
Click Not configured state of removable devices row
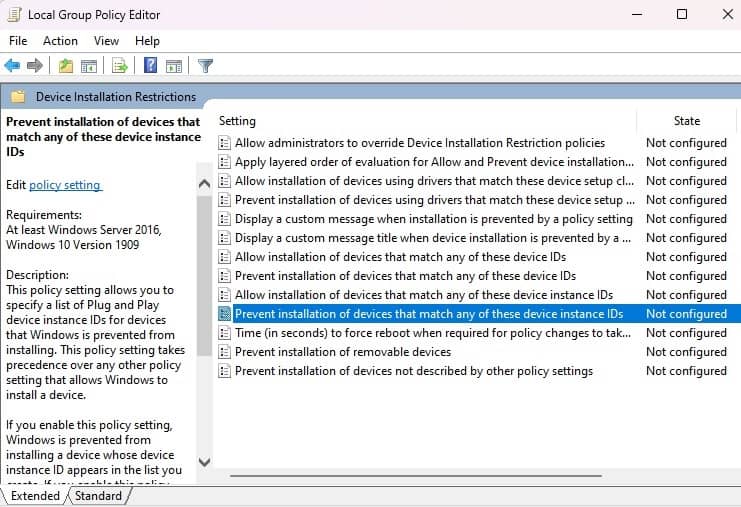pyautogui.click(x=686, y=352)
